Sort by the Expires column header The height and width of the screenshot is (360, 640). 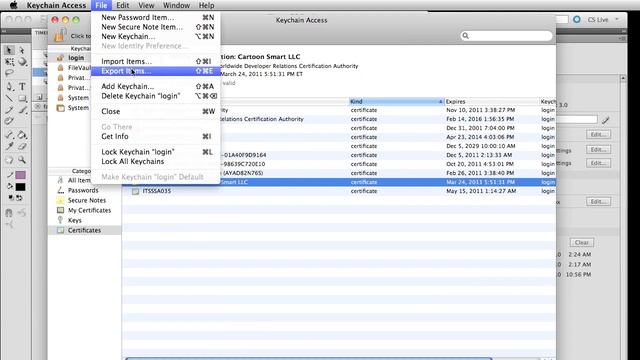point(491,101)
